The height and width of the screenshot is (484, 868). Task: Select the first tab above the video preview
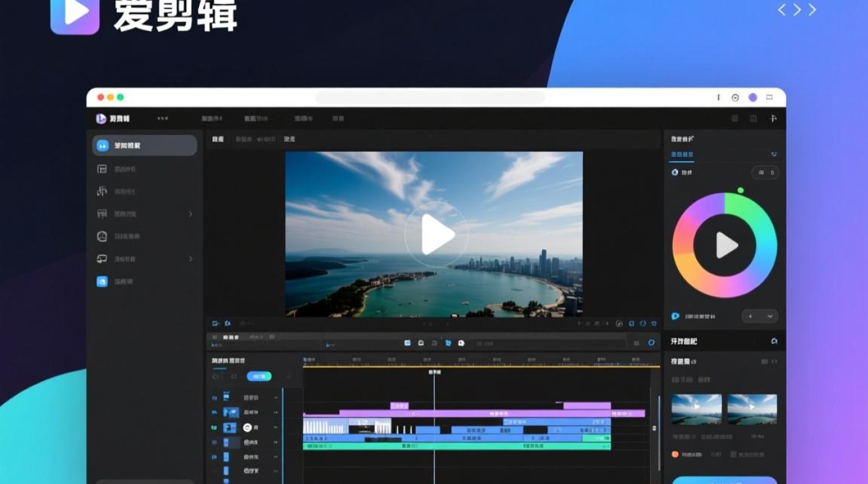point(218,139)
